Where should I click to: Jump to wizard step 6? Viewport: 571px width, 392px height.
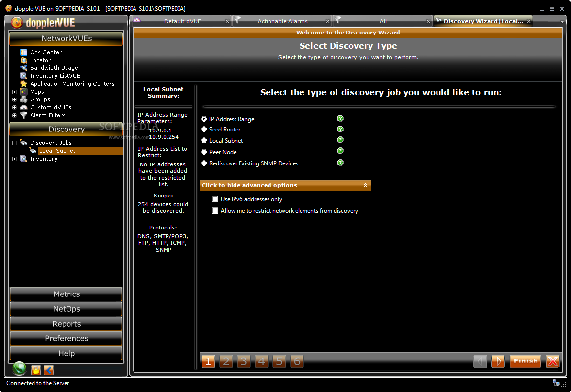click(x=297, y=361)
